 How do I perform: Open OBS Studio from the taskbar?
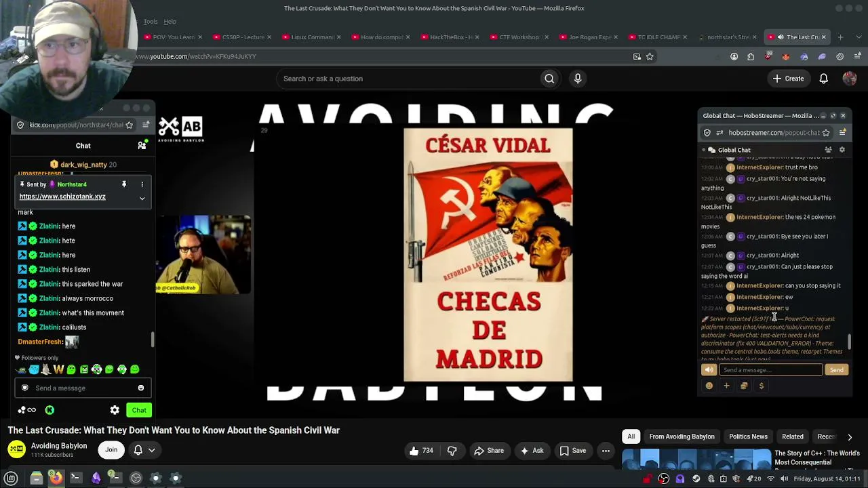(x=136, y=478)
